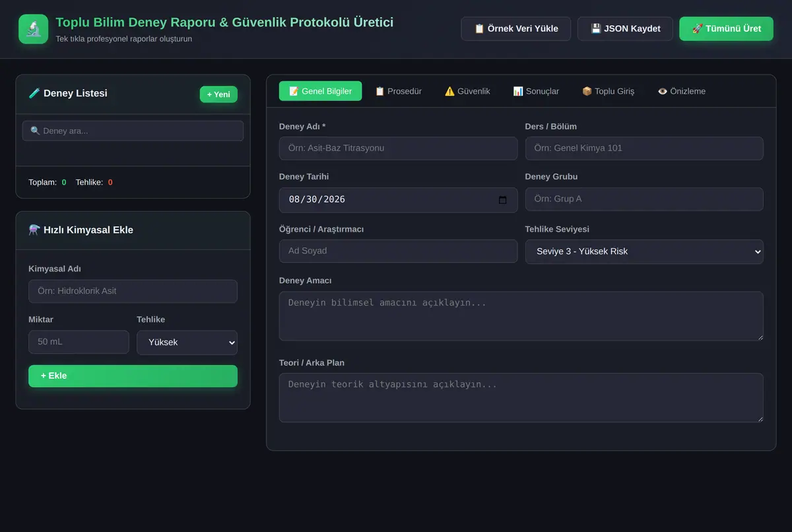Select the Prosedür tab
792x532 pixels.
coord(398,91)
